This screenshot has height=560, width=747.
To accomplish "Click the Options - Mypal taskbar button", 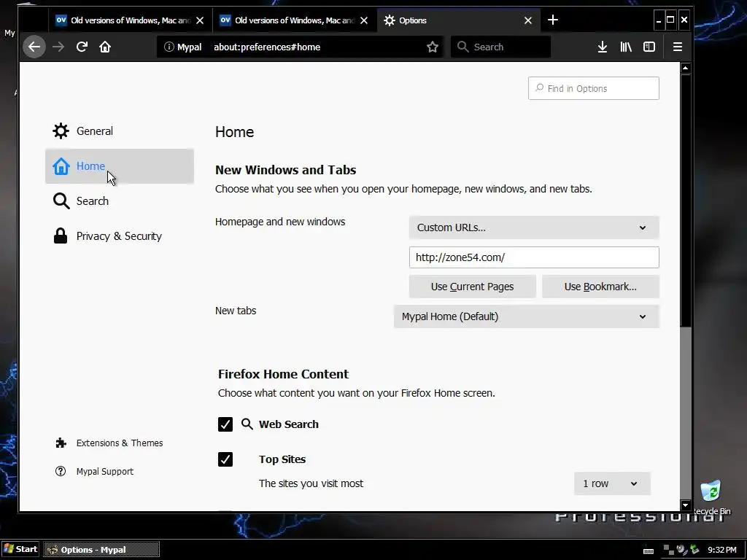I will (101, 550).
